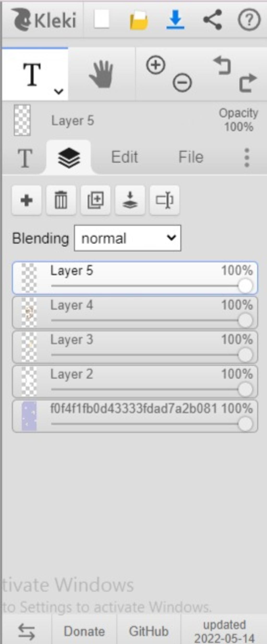Image resolution: width=267 pixels, height=644 pixels.
Task: Open the Blending mode dropdown
Action: [x=128, y=238]
